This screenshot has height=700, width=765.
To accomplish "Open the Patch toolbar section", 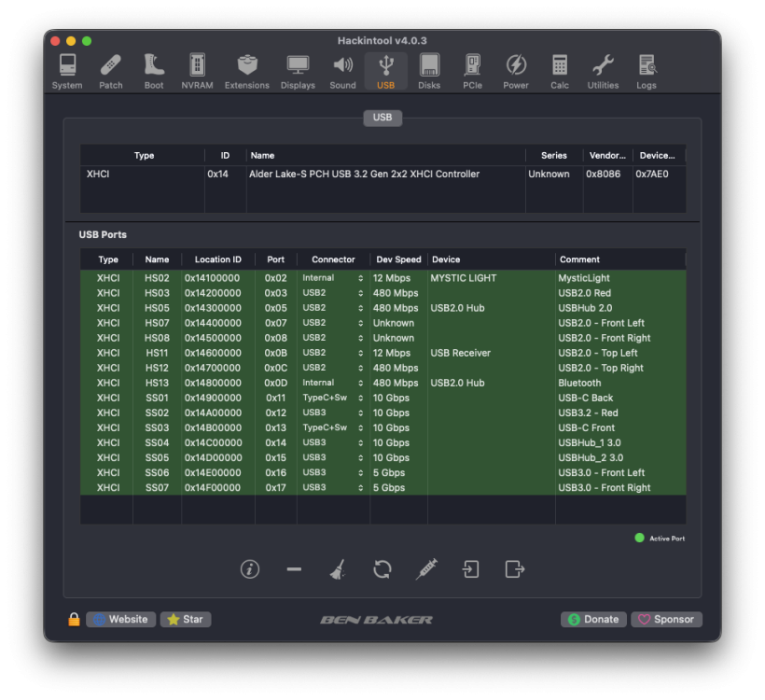I will click(111, 71).
